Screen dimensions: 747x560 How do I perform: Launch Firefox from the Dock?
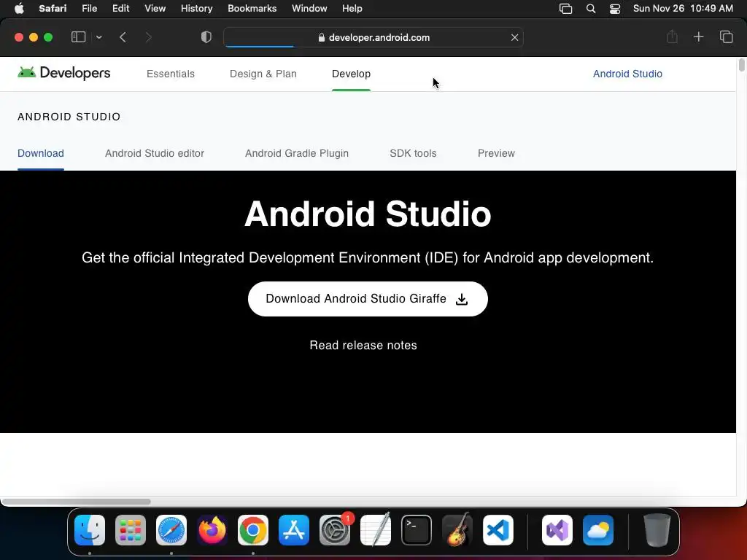pos(212,530)
